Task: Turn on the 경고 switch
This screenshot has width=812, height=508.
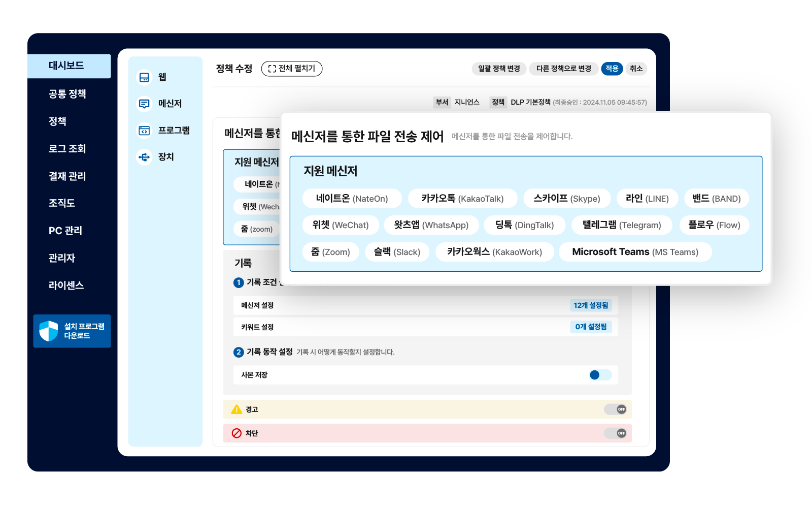Action: click(x=615, y=409)
